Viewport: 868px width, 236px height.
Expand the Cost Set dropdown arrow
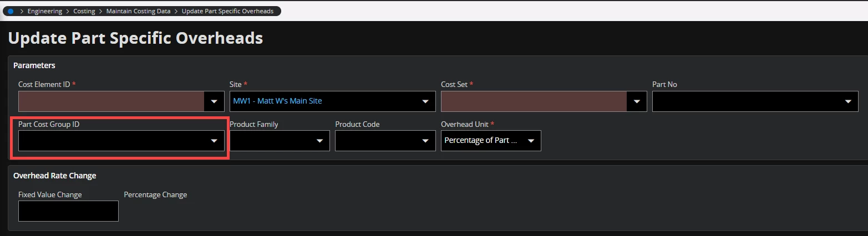click(x=637, y=101)
